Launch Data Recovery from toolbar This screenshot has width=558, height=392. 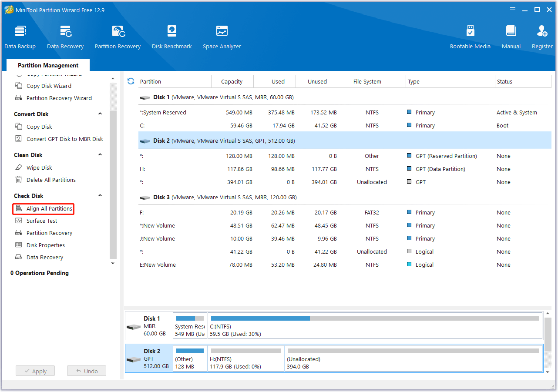65,37
